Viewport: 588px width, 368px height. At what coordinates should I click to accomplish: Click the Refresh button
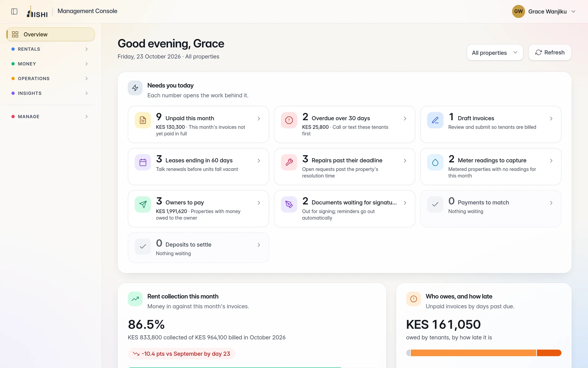(550, 53)
